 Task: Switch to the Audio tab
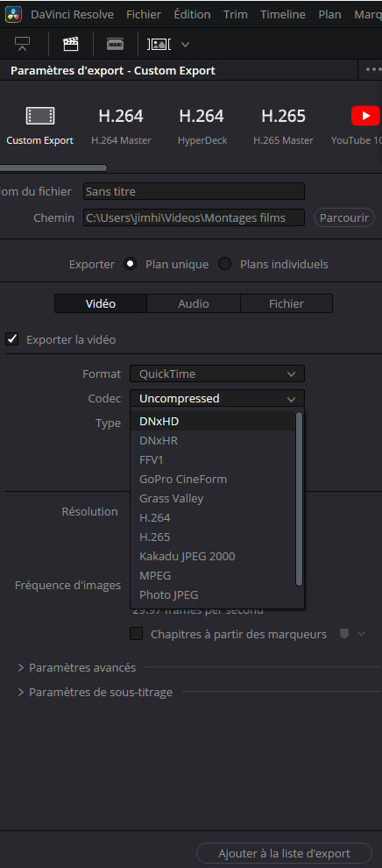194,303
